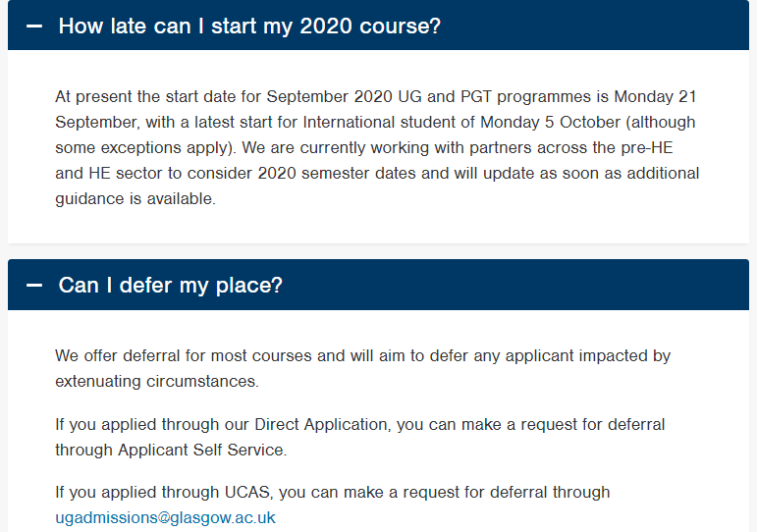The image size is (757, 532).
Task: Click the text 'Monday 21'
Action: pyautogui.click(x=655, y=96)
